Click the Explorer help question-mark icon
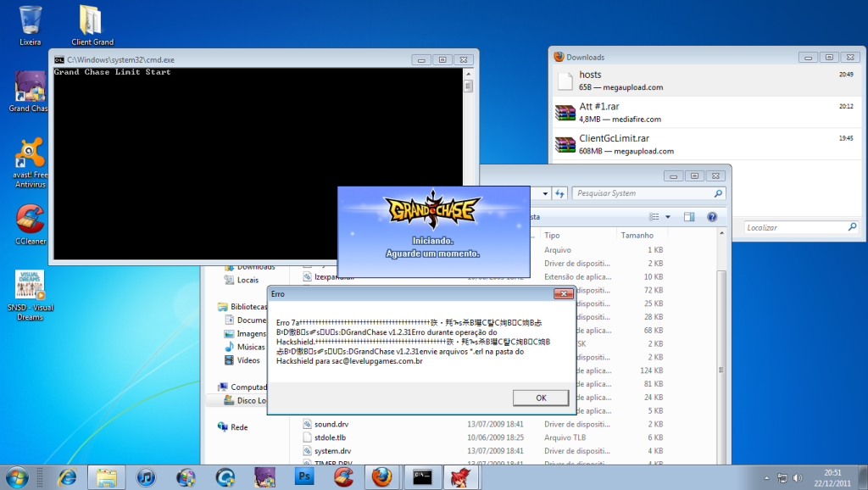Screen dimensions: 868x490 coord(710,217)
